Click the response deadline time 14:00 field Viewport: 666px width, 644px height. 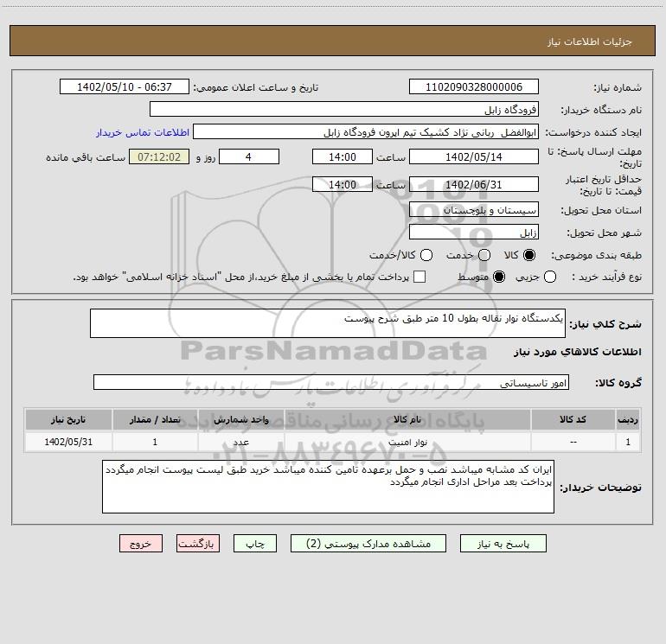(x=343, y=156)
